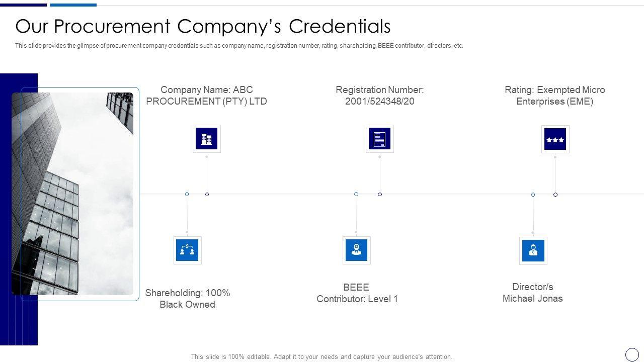Click the footer text about the slide being editable
The height and width of the screenshot is (362, 644).
[x=321, y=357]
